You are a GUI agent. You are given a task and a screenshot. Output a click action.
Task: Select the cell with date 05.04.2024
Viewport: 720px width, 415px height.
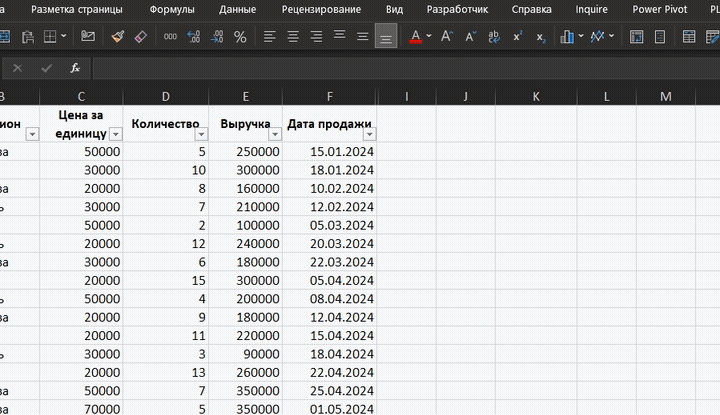tap(330, 280)
